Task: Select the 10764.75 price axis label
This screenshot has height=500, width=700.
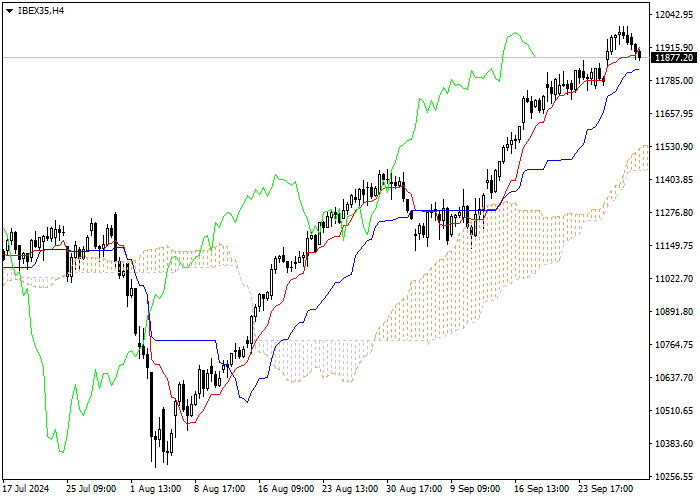Action: 674,345
